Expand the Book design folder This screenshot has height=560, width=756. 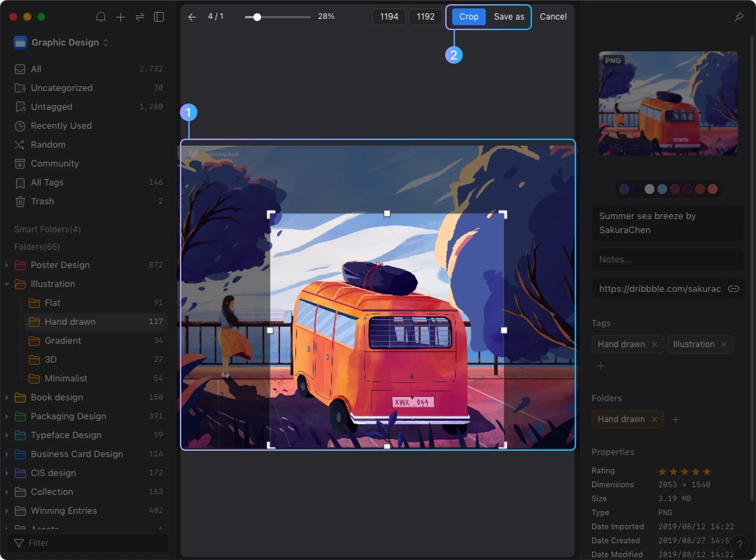coord(7,397)
